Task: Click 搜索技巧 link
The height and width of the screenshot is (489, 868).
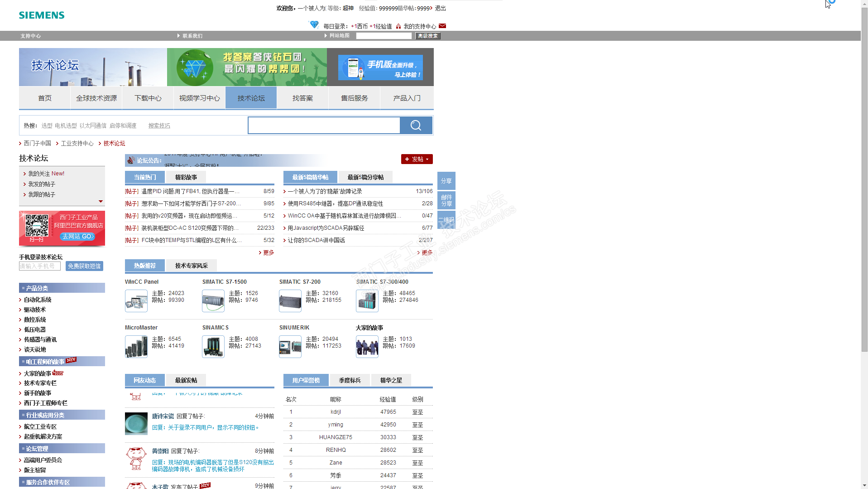Action: [x=159, y=126]
